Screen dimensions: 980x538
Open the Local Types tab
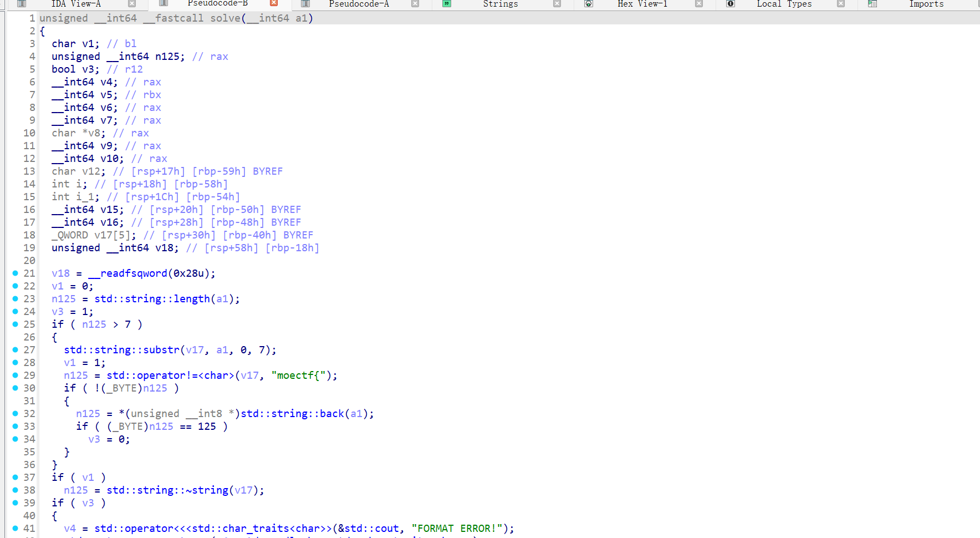pyautogui.click(x=784, y=4)
